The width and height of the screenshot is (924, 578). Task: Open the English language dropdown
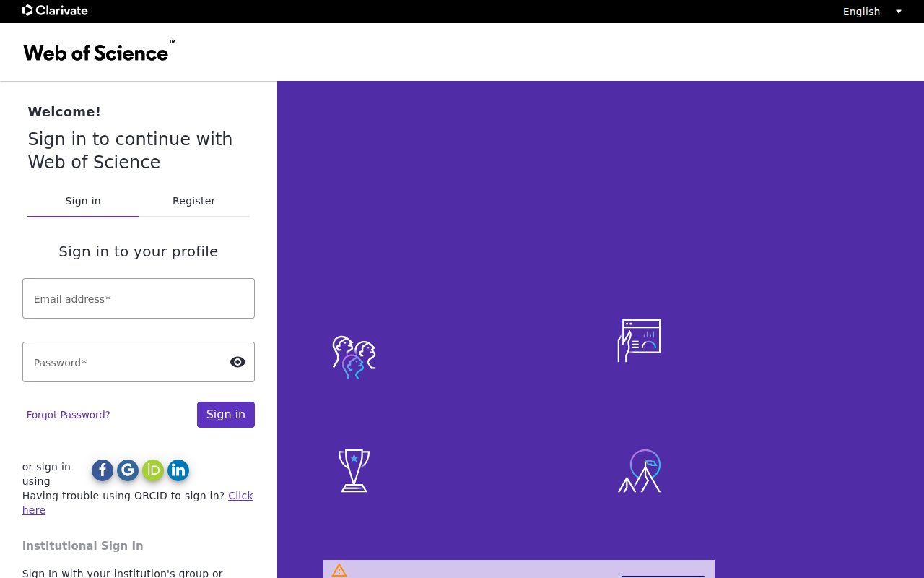point(872,12)
